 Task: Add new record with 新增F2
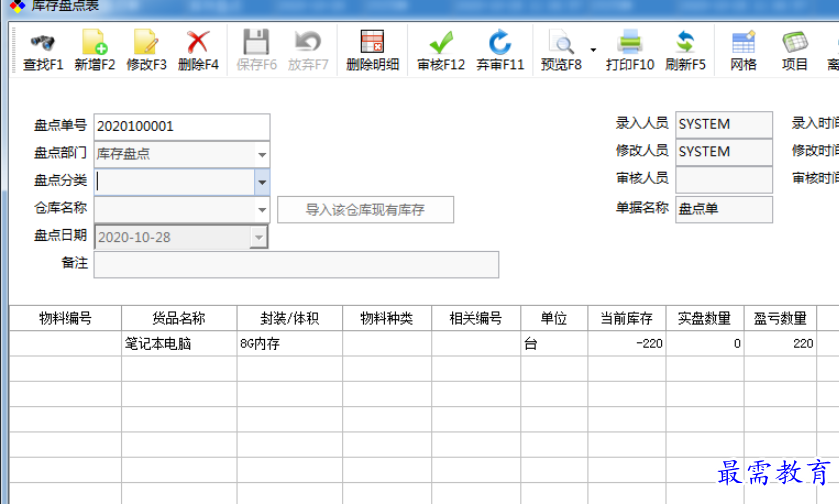pos(95,51)
